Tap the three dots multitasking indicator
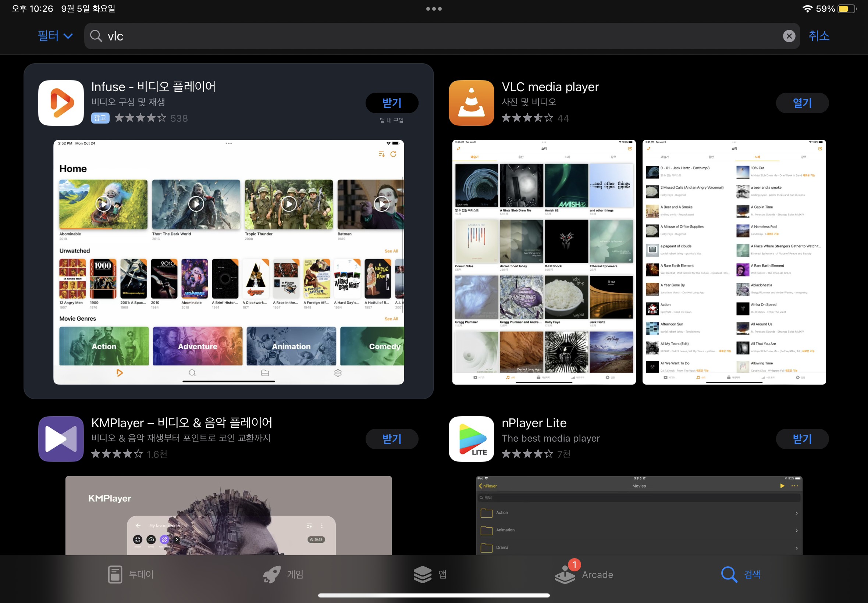 coord(434,9)
